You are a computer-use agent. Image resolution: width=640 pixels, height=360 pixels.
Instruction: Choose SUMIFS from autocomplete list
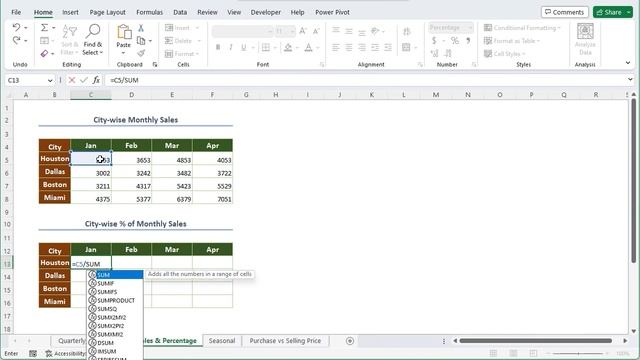[116, 292]
